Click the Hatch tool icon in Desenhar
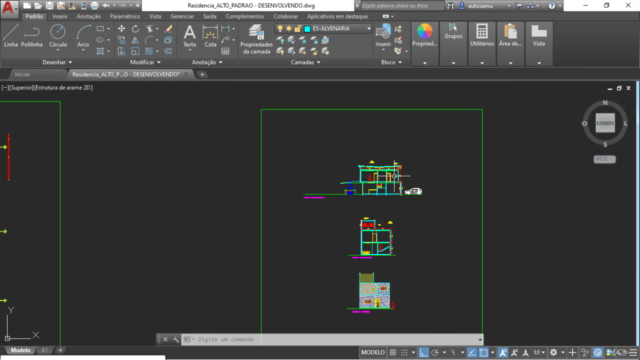This screenshot has height=360, width=640. [x=100, y=51]
